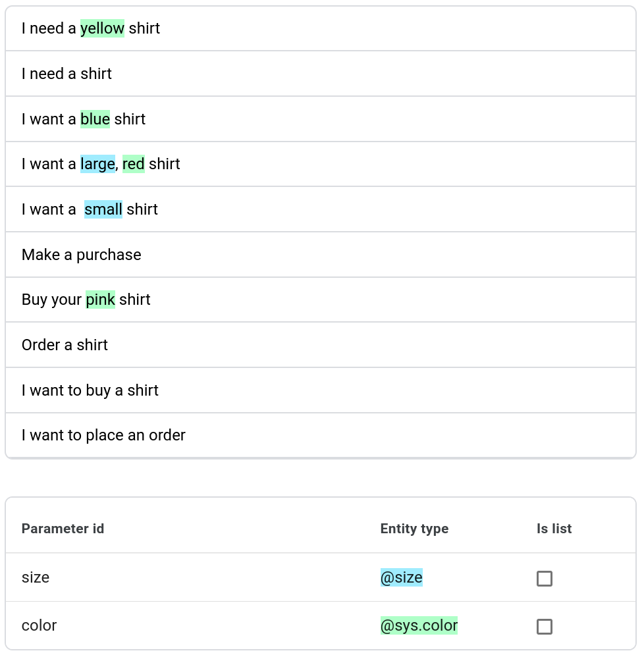Click the "Entity type" column header

tap(414, 529)
